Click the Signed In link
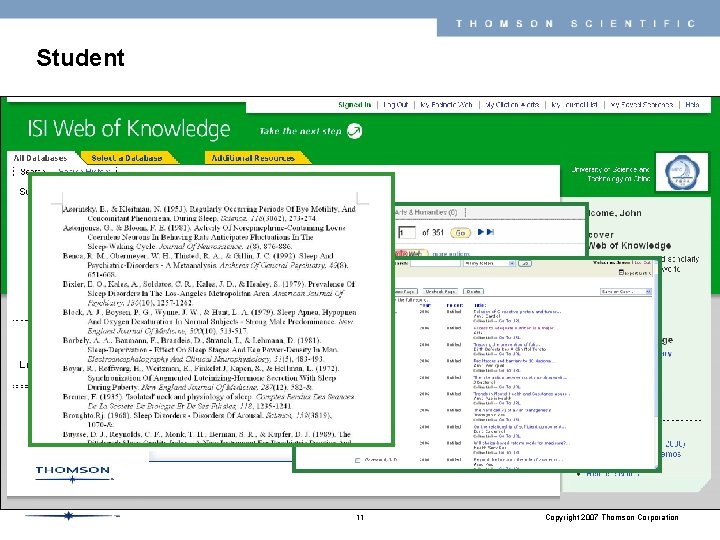Image resolution: width=720 pixels, height=540 pixels. [x=354, y=105]
